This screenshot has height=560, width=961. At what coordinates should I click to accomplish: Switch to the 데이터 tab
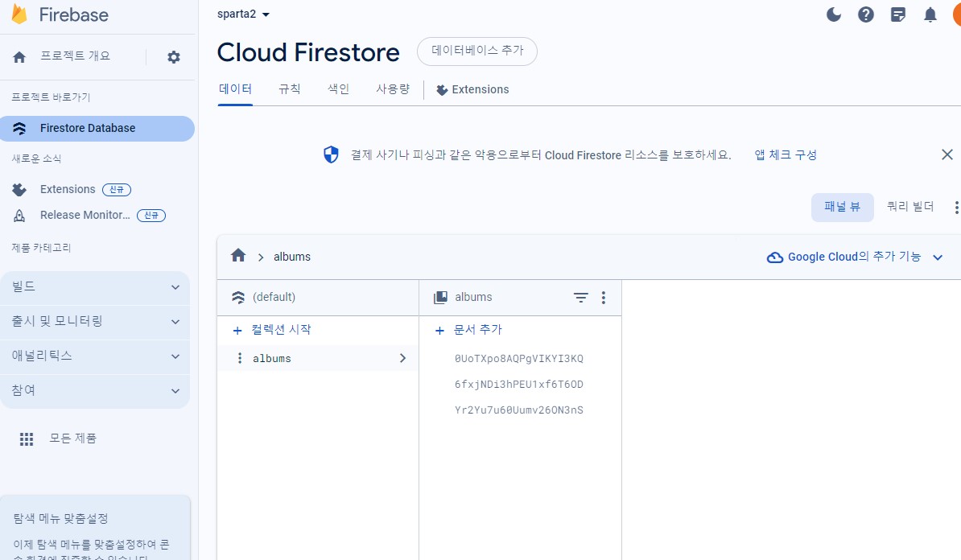pos(235,89)
